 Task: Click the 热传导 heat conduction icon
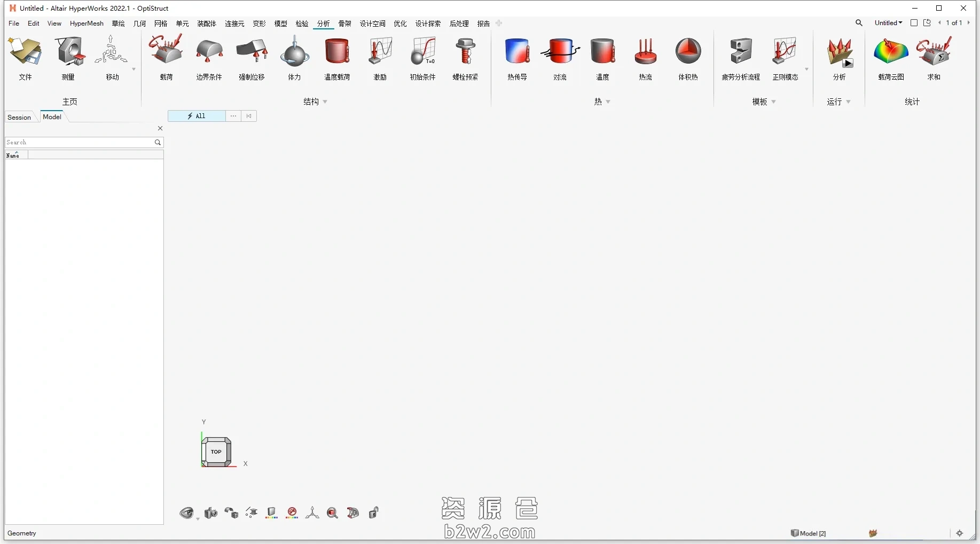pyautogui.click(x=517, y=52)
